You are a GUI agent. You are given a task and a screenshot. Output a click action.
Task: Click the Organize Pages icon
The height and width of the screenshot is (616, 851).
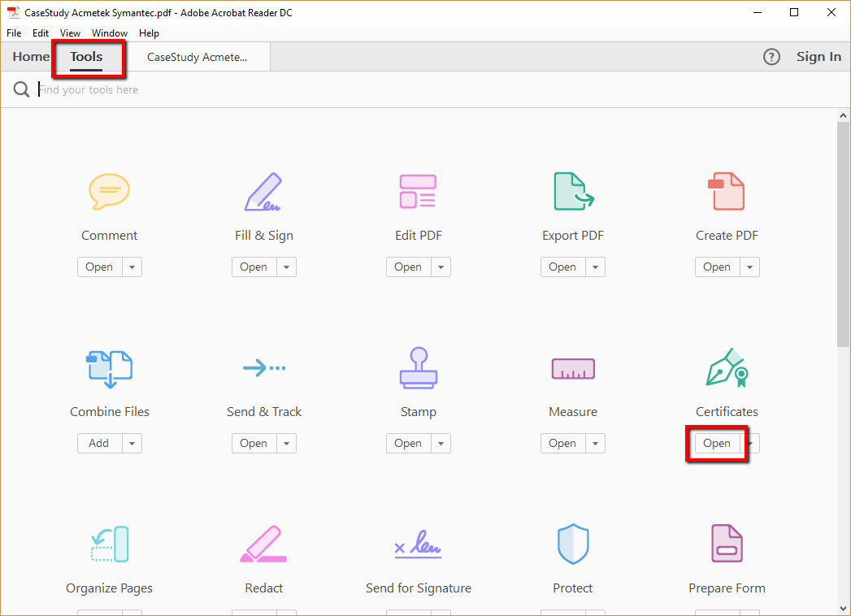click(109, 544)
